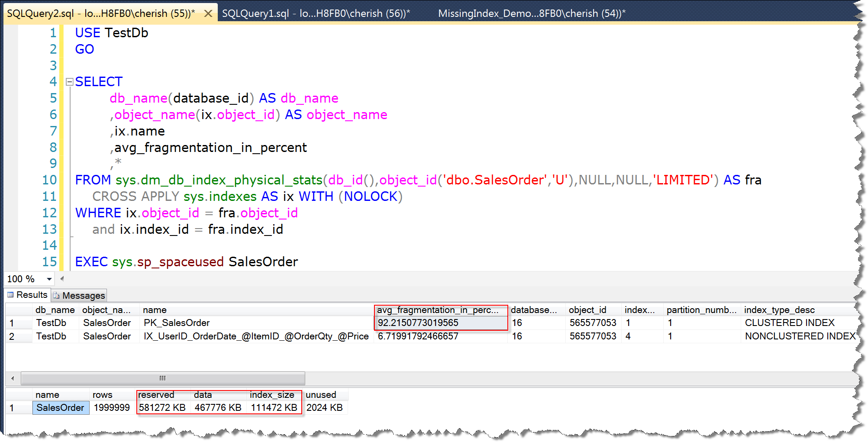868x442 pixels.
Task: Select cell 6.71991792466657
Action: pos(441,336)
